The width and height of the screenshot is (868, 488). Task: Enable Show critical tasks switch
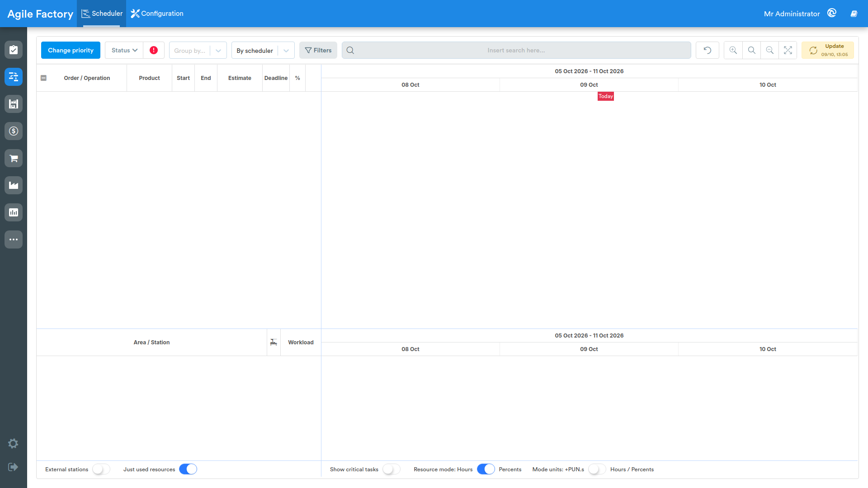[392, 469]
